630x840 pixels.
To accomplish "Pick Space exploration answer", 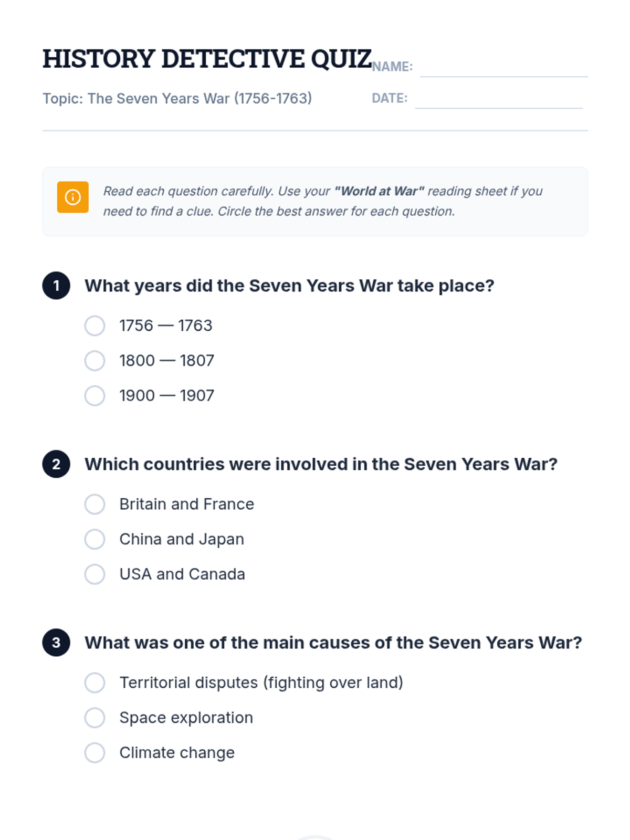I will 95,718.
